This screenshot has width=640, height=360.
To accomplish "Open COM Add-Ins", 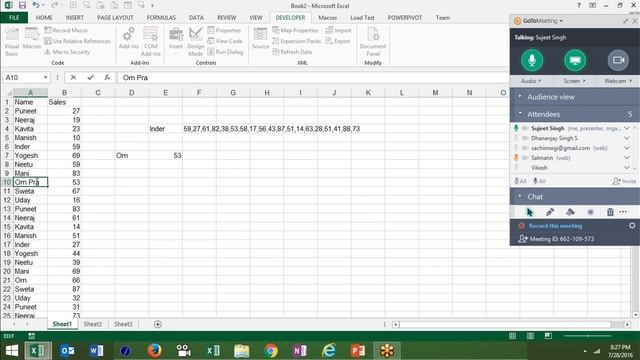I will pyautogui.click(x=150, y=42).
